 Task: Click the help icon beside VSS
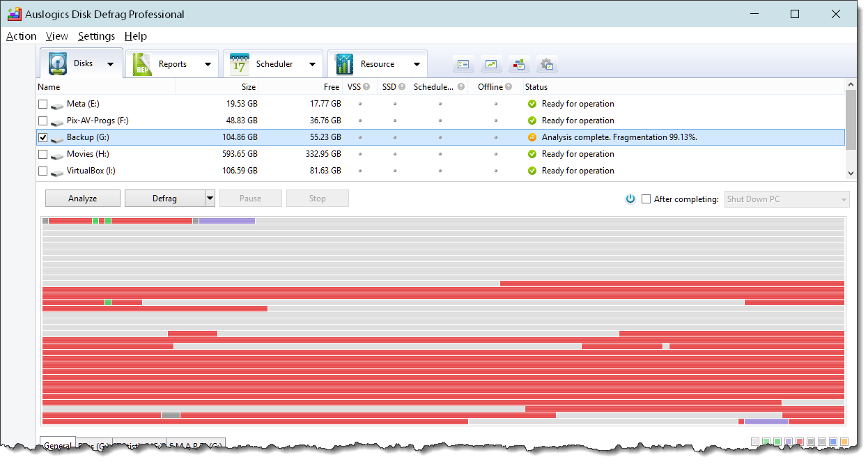(366, 87)
